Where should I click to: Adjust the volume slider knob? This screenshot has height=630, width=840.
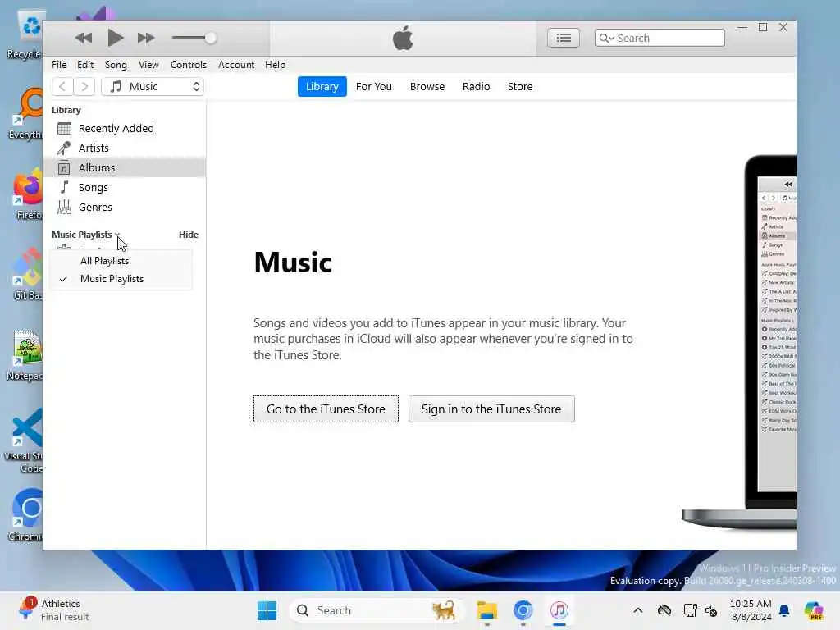click(x=211, y=38)
